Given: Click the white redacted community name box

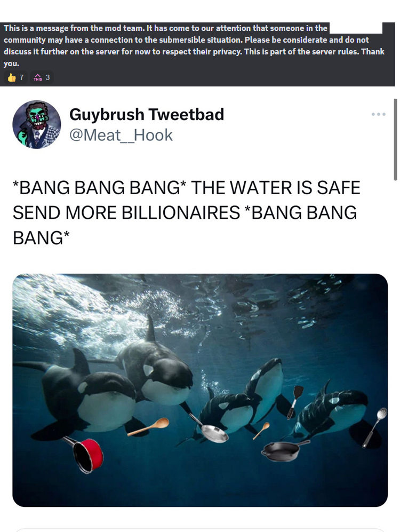Looking at the screenshot, I should [x=356, y=28].
